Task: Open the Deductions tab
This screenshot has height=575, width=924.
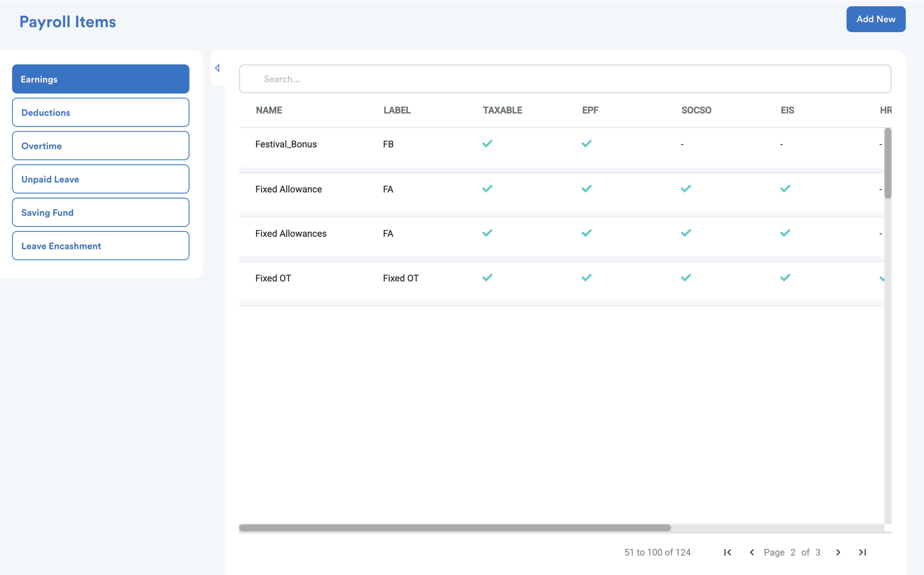Action: (x=100, y=113)
